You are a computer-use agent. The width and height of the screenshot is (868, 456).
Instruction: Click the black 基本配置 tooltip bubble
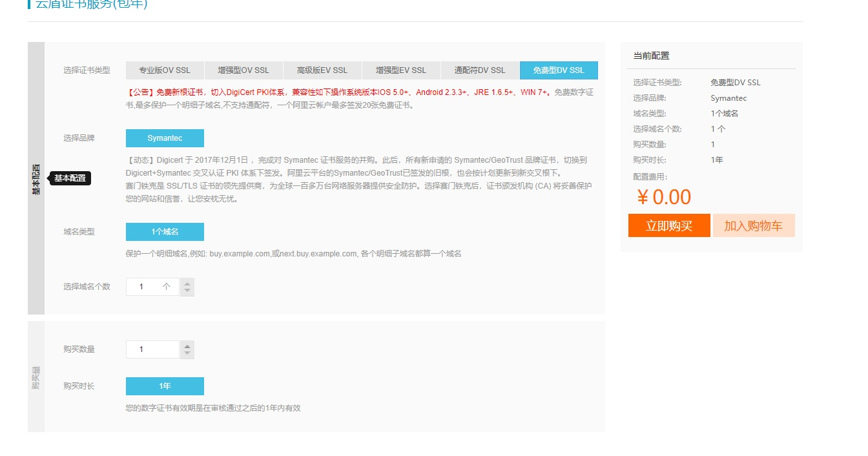(x=70, y=178)
